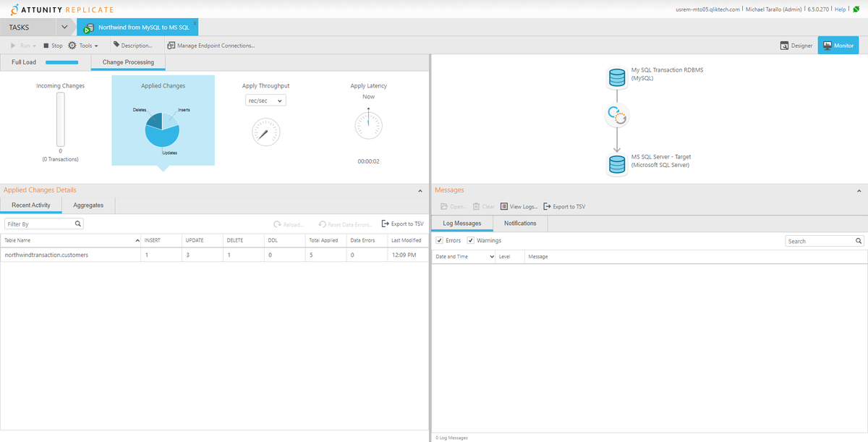Uncheck the Errors checkbox
Screen dimensions: 868x442
[440, 240]
